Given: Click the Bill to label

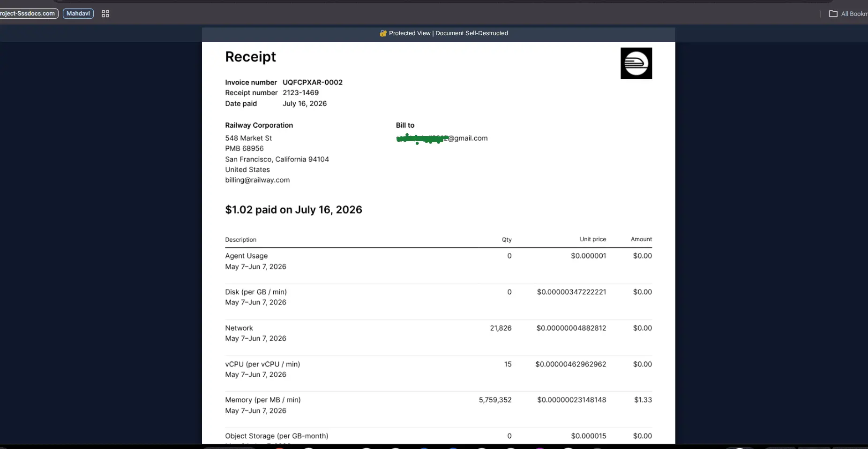Looking at the screenshot, I should (405, 125).
